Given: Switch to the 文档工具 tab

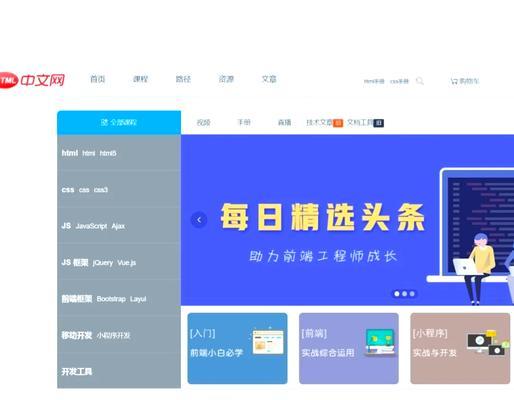Looking at the screenshot, I should click(360, 123).
